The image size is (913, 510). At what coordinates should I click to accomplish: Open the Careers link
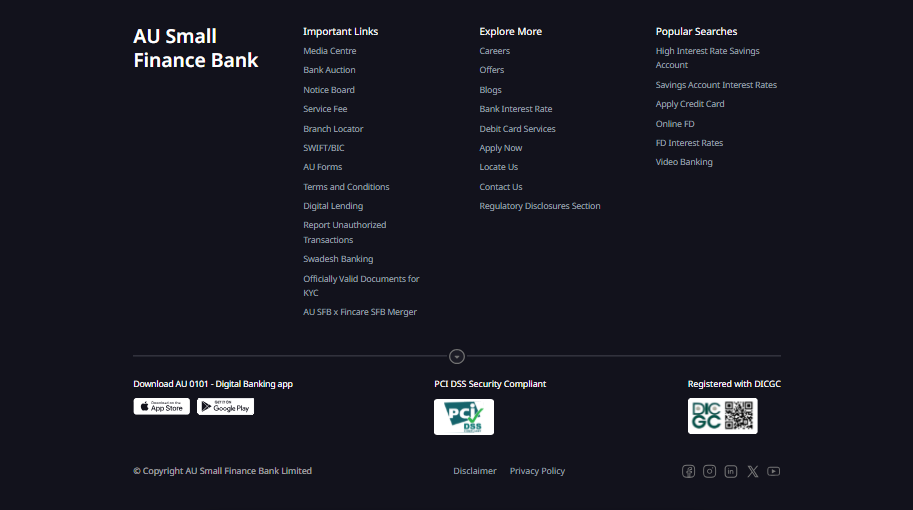coord(494,51)
